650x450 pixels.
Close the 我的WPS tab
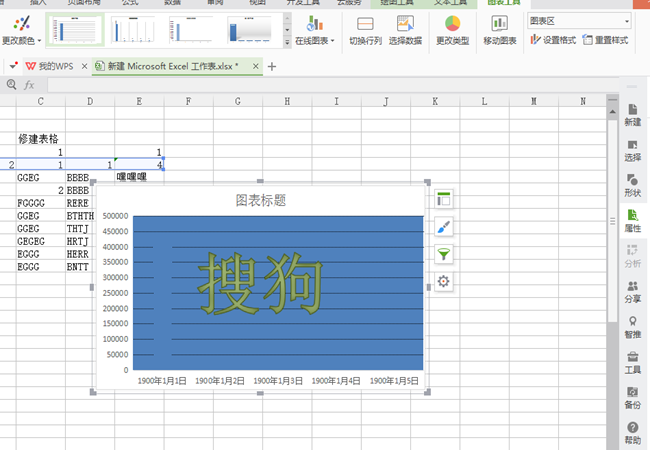click(84, 66)
